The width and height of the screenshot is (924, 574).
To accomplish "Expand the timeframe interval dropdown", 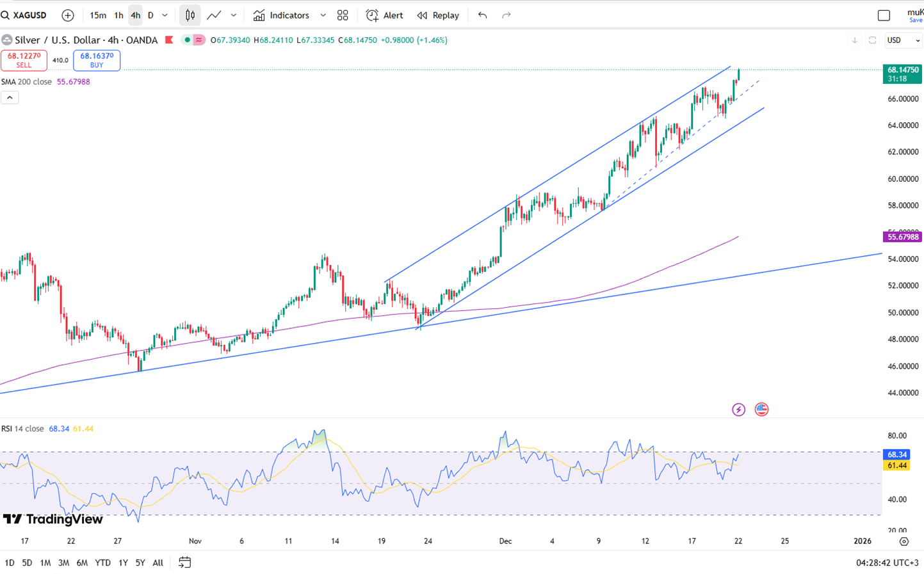I will tap(165, 15).
